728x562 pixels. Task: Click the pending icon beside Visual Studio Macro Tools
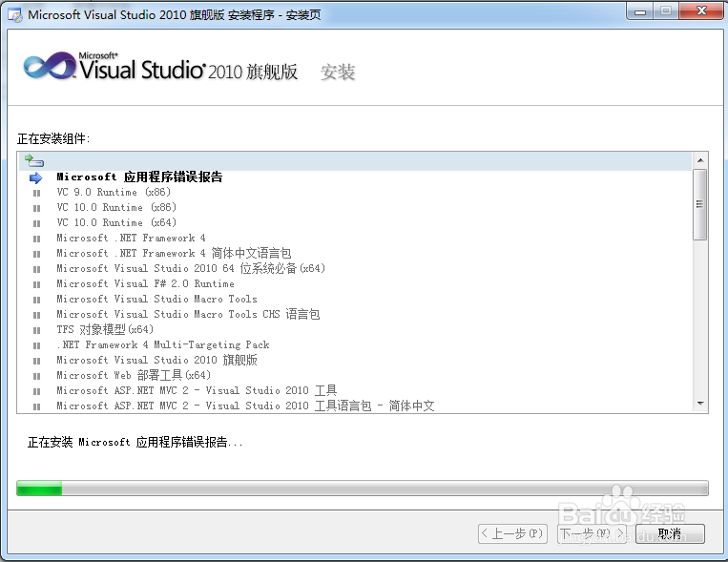tap(36, 300)
